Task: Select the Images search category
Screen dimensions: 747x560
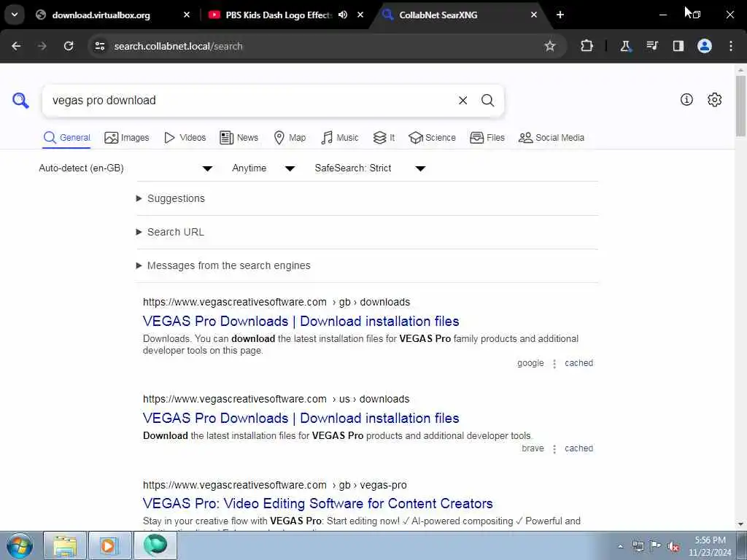Action: (127, 138)
